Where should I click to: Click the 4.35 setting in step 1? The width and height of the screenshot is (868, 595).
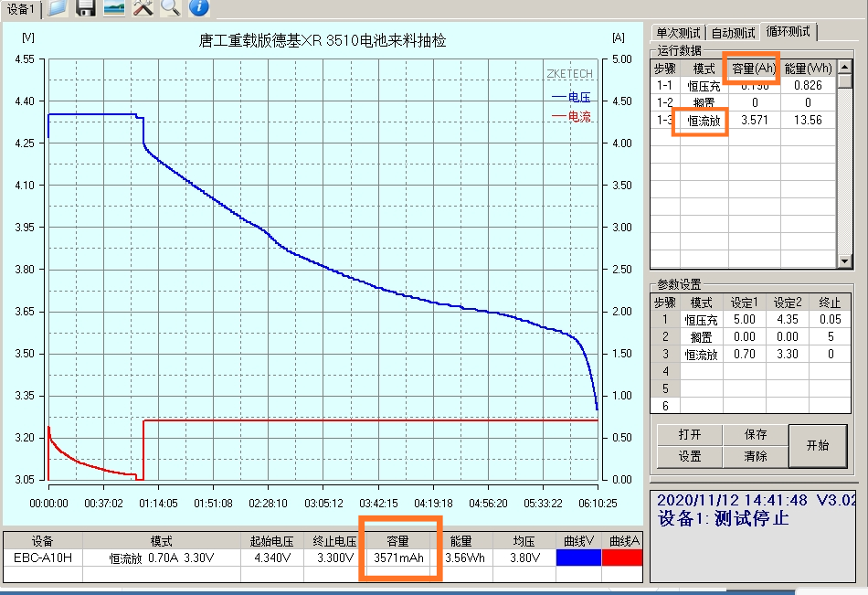(788, 320)
